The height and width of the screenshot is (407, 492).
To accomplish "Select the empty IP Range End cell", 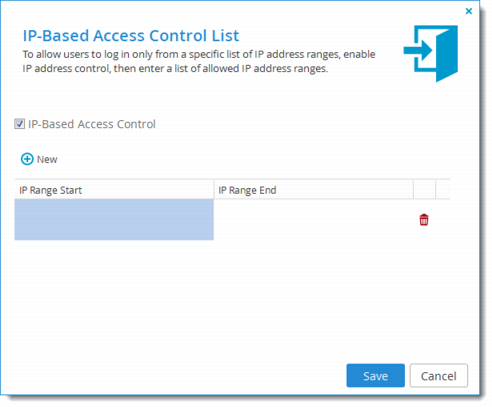I will (313, 220).
